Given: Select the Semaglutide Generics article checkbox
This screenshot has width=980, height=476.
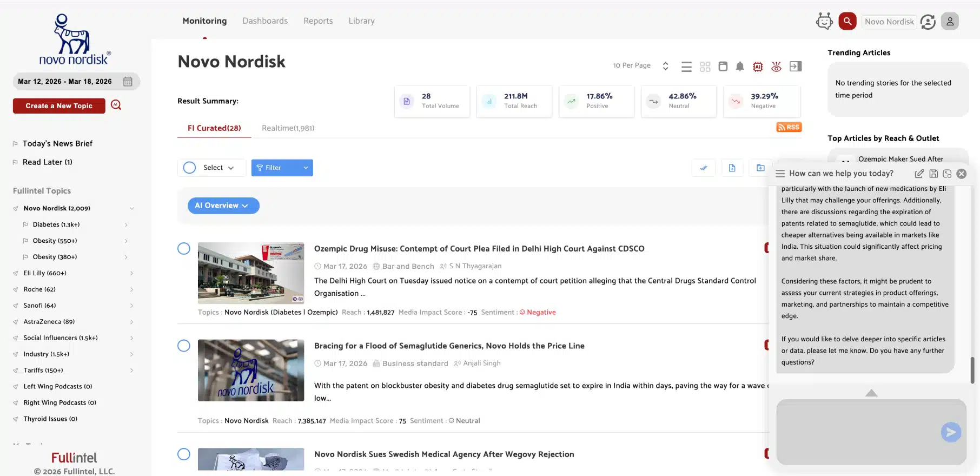Looking at the screenshot, I should point(184,346).
